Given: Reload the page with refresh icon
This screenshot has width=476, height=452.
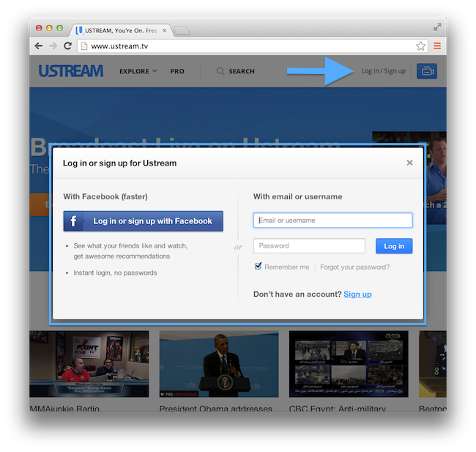Looking at the screenshot, I should pyautogui.click(x=67, y=46).
